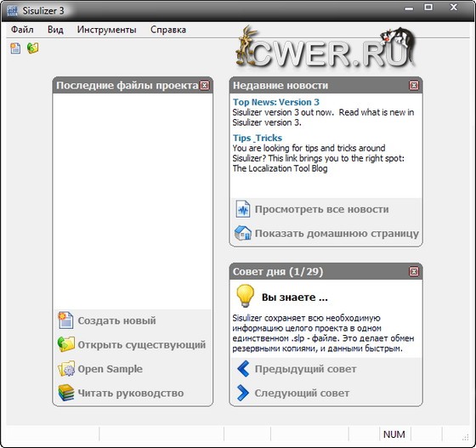Open the Файл menu
476x448 pixels.
pyautogui.click(x=22, y=30)
